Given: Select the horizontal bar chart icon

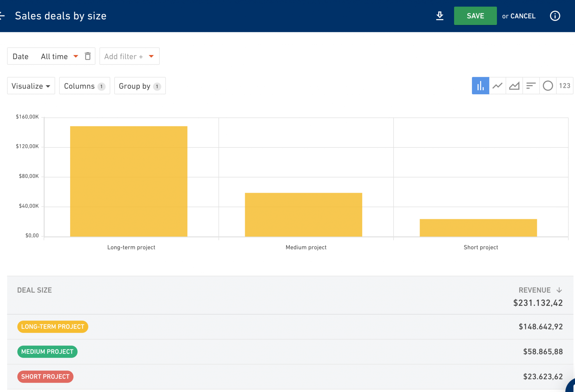Looking at the screenshot, I should coord(531,86).
